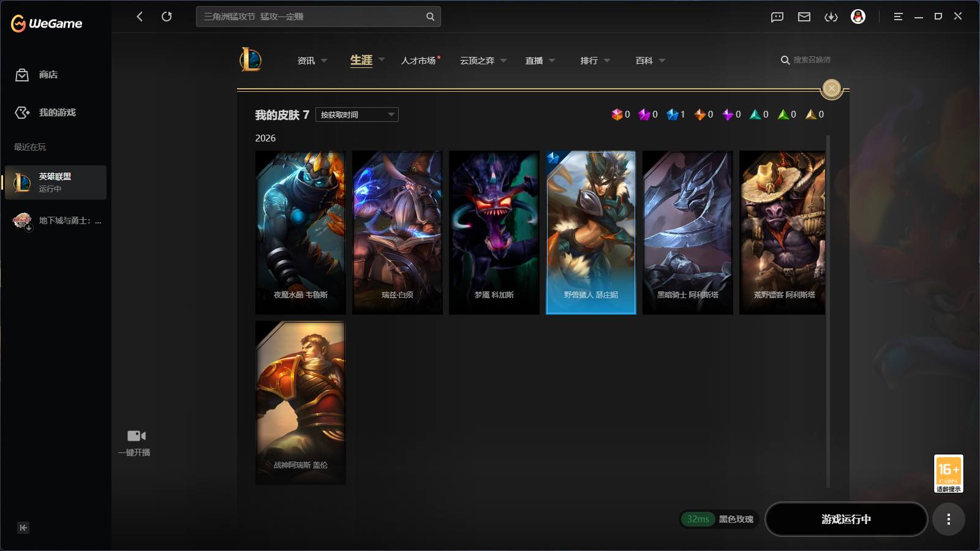Click the 32ms 黑色玫瑰 server indicator

719,519
